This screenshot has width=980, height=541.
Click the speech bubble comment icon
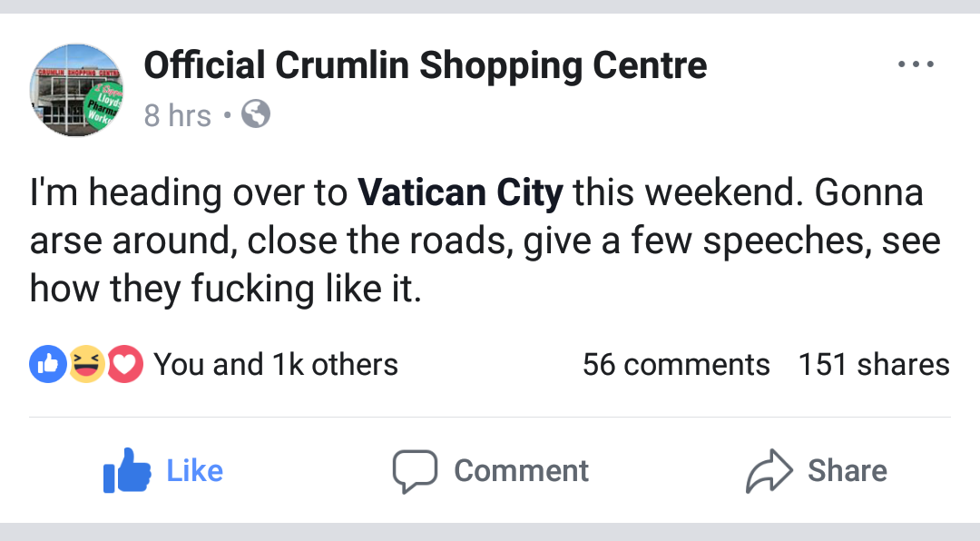pyautogui.click(x=415, y=470)
